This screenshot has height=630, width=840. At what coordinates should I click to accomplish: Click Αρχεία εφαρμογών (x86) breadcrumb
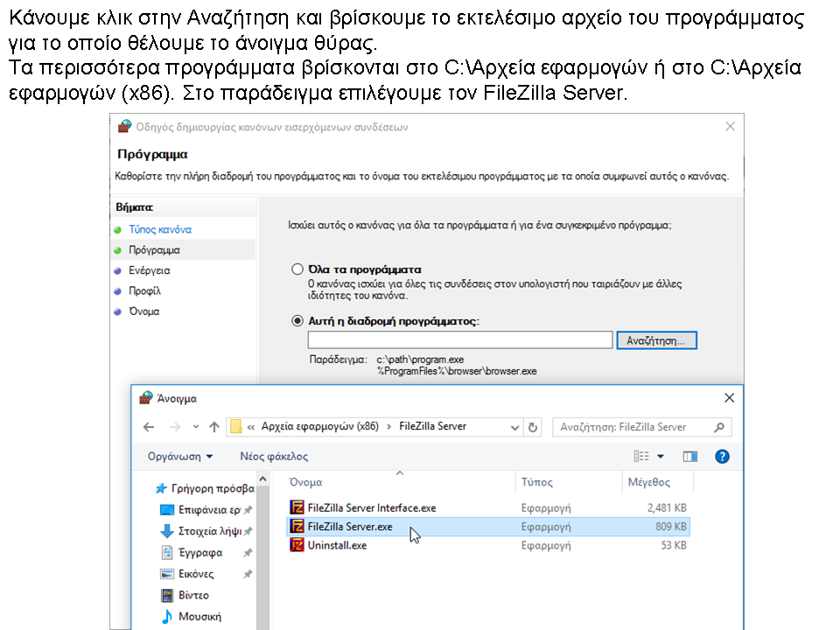pos(320,426)
